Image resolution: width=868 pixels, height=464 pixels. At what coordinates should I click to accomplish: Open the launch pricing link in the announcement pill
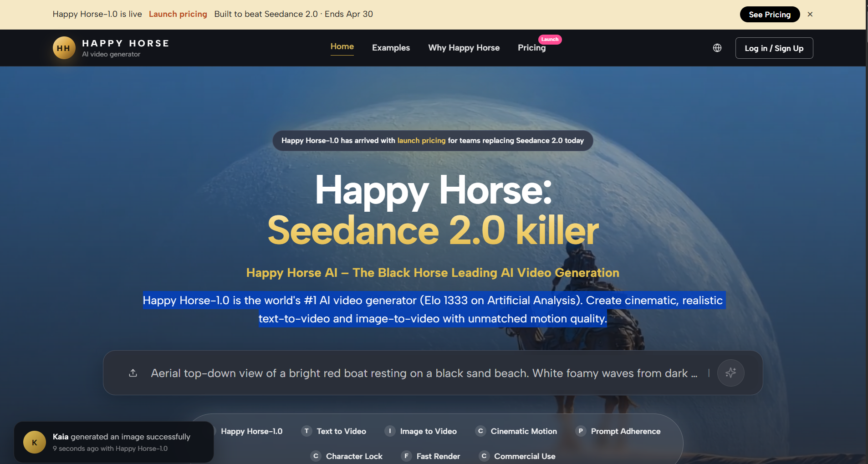421,140
